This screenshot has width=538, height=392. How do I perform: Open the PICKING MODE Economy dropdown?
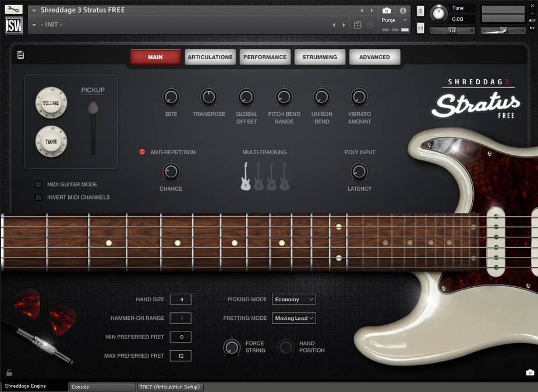[293, 300]
